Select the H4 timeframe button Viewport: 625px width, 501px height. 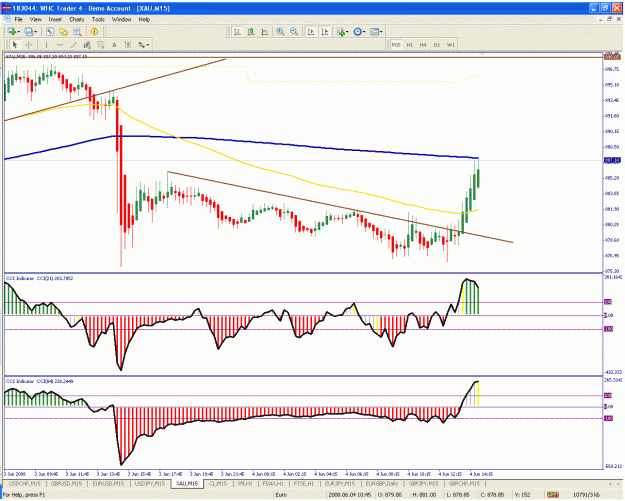pos(423,45)
